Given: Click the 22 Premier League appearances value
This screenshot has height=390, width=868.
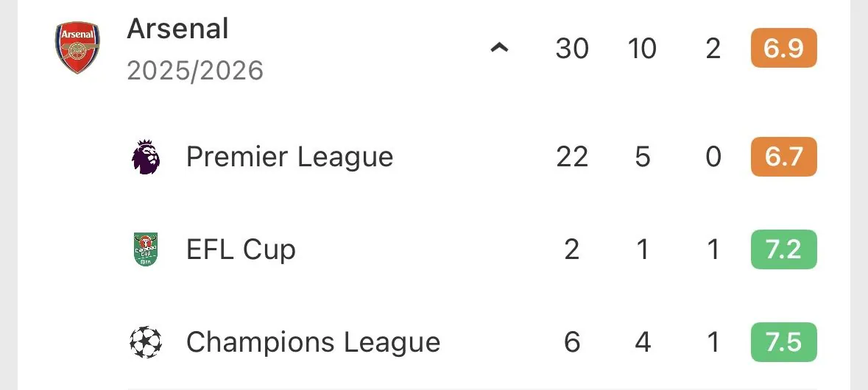Looking at the screenshot, I should [572, 157].
